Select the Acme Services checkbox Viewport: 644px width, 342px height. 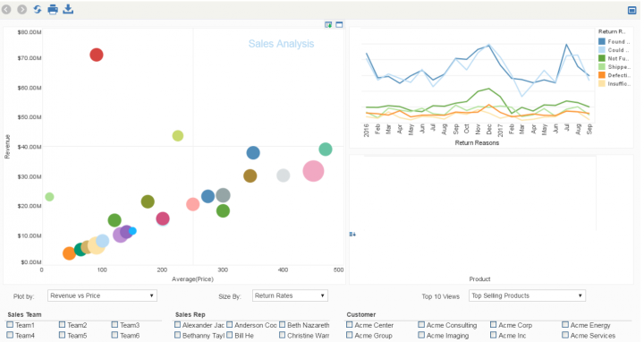565,335
